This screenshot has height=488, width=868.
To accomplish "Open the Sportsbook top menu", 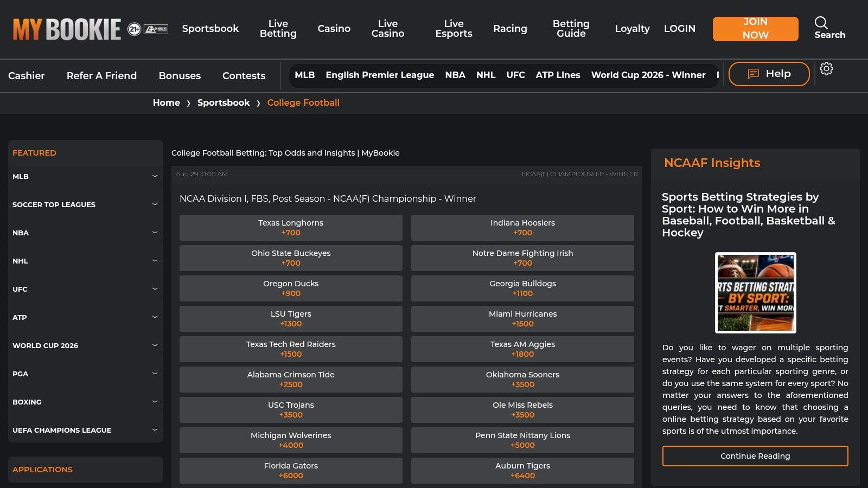I will (210, 29).
